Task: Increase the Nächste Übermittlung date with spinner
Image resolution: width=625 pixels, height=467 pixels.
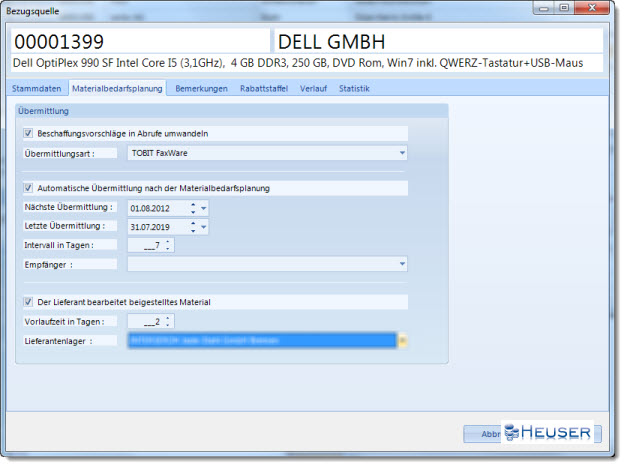Action: pyautogui.click(x=193, y=205)
